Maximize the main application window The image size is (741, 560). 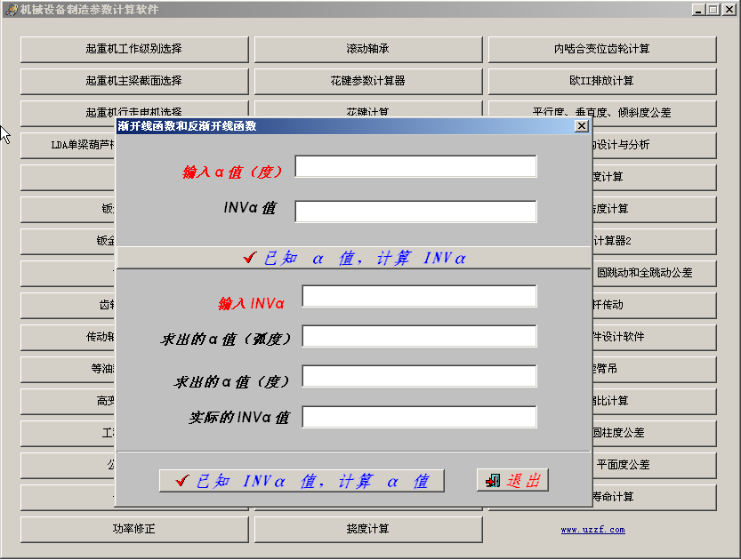click(713, 10)
